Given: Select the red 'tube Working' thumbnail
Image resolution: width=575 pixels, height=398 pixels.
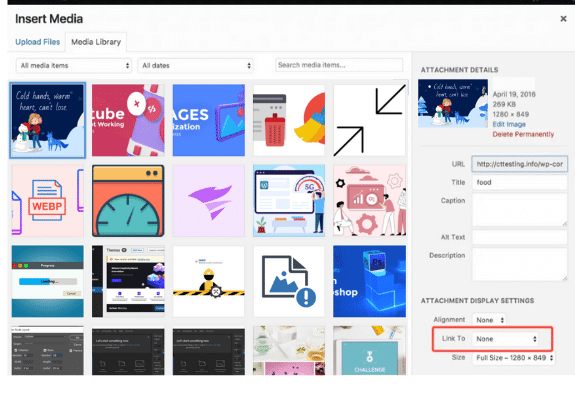Looking at the screenshot, I should click(x=128, y=120).
